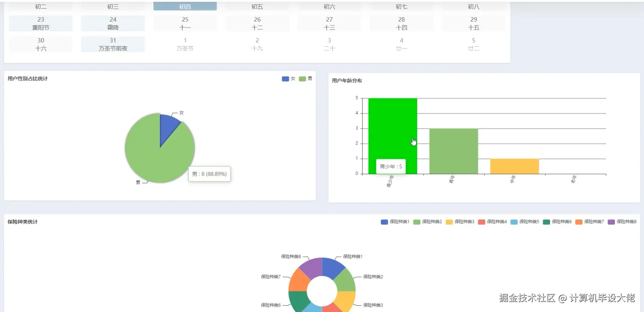Click the 初七 calendar cell

click(401, 6)
